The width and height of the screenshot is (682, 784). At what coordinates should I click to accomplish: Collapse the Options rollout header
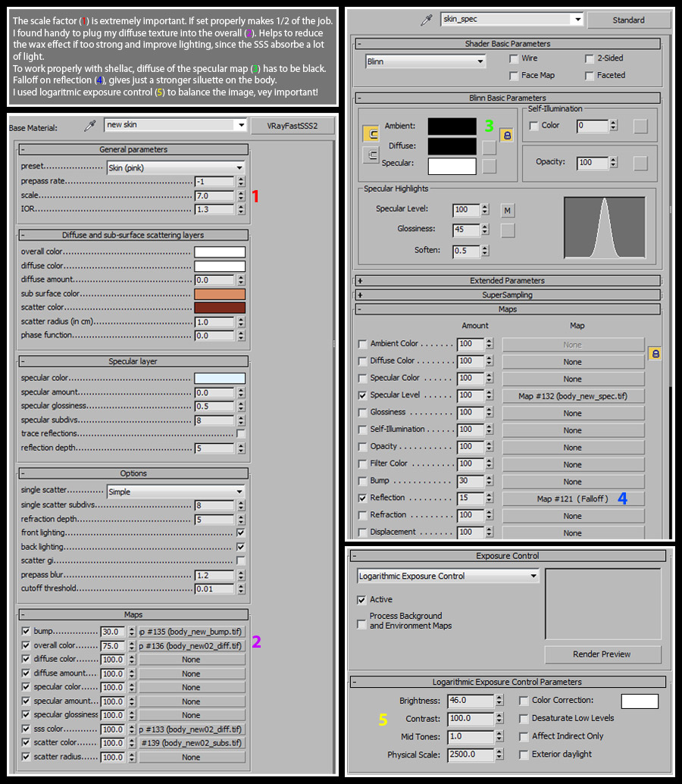(x=133, y=473)
